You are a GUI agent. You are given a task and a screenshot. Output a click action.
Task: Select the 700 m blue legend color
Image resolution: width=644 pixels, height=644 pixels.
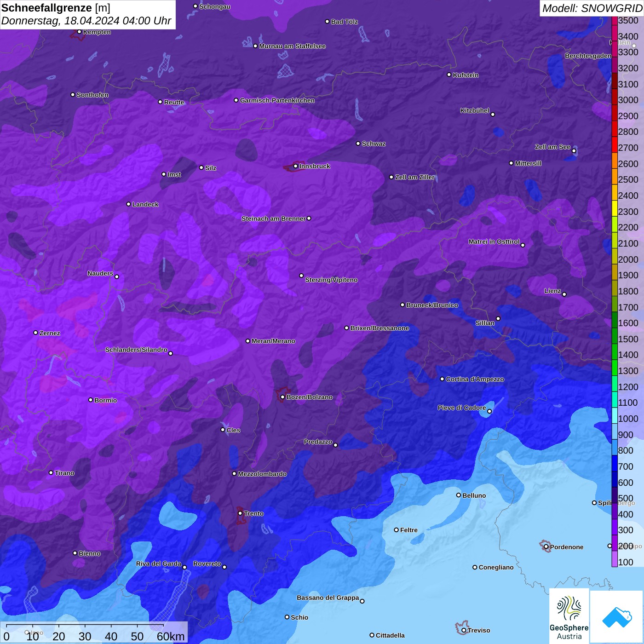[x=615, y=463]
